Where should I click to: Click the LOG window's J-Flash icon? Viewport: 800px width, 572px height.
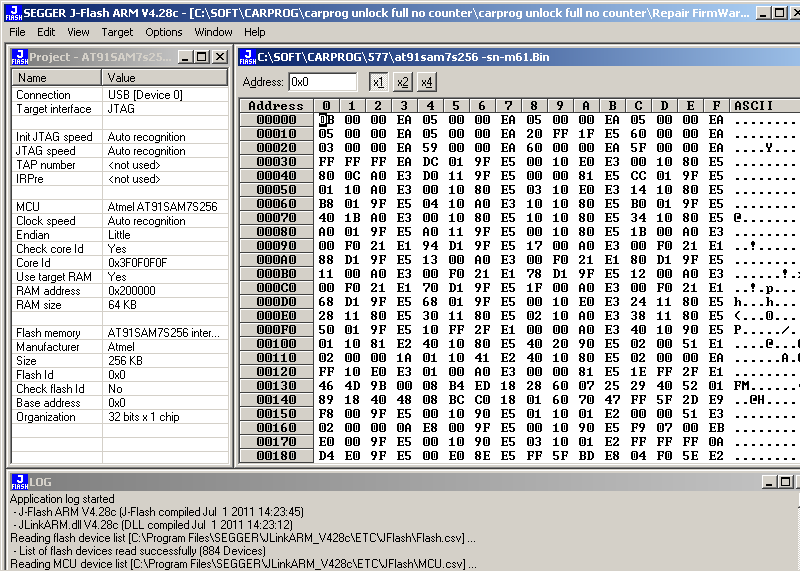click(19, 482)
